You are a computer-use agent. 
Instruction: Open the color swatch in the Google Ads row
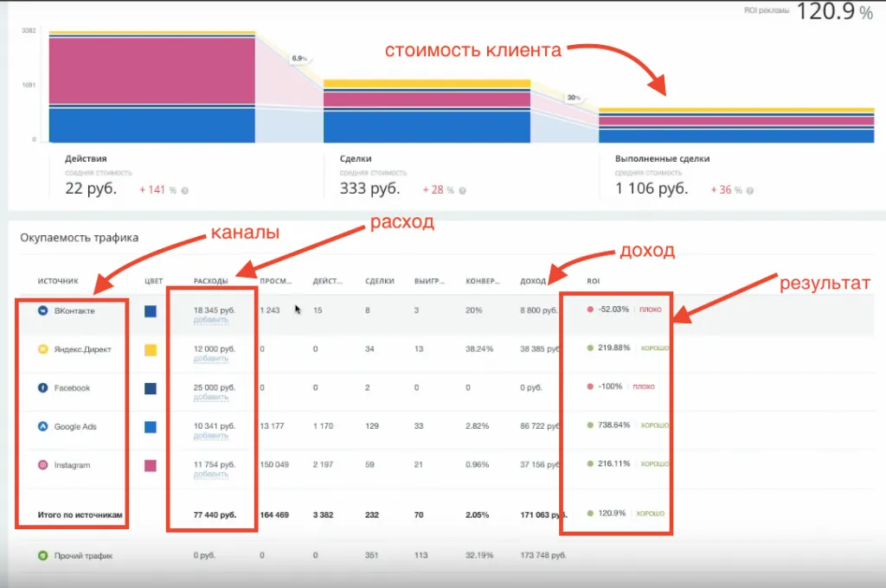click(151, 427)
